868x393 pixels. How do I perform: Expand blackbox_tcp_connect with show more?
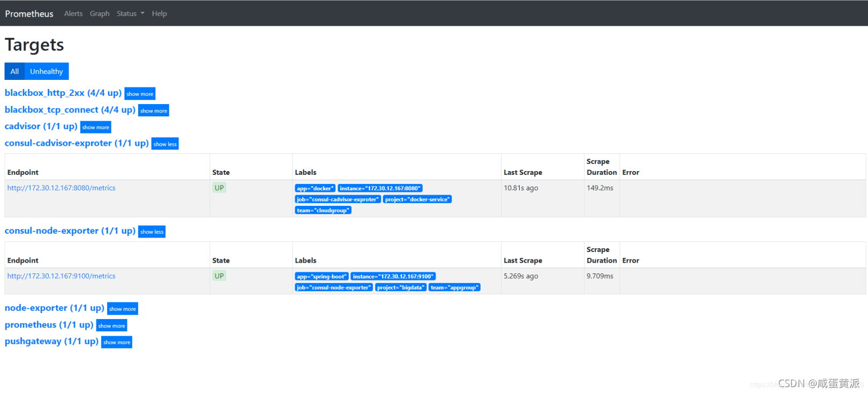(154, 110)
